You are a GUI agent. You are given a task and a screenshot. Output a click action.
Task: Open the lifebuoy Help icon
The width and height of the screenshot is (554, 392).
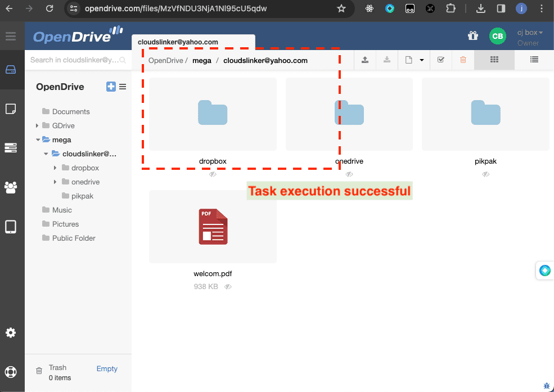point(11,372)
